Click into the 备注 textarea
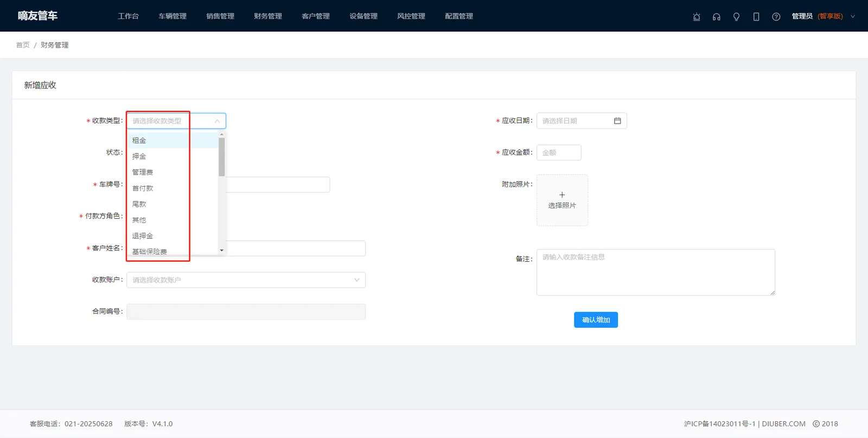Image resolution: width=868 pixels, height=438 pixels. click(x=656, y=272)
